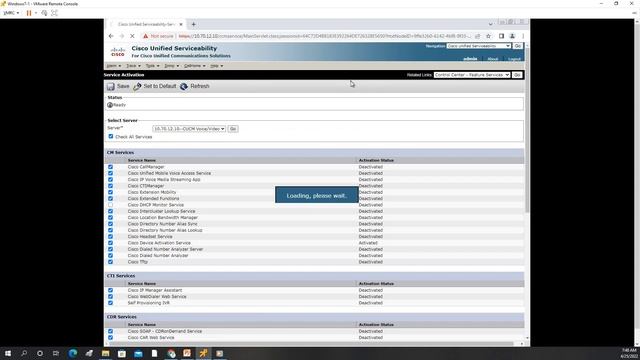This screenshot has height=360, width=640.
Task: Click Go next to Related Links
Action: [517, 75]
